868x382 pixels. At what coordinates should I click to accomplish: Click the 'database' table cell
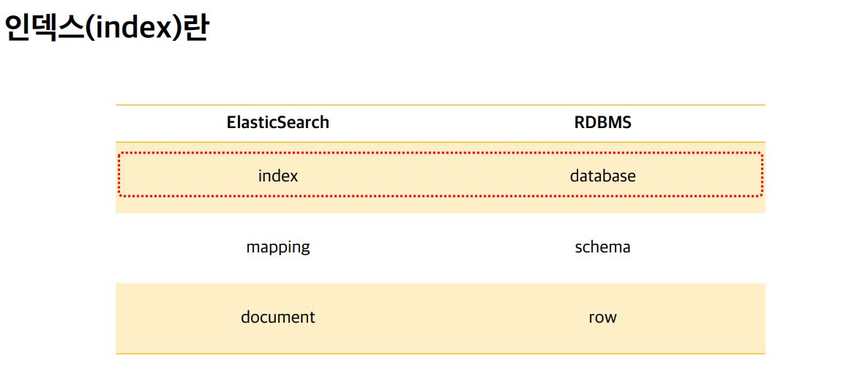pyautogui.click(x=603, y=176)
